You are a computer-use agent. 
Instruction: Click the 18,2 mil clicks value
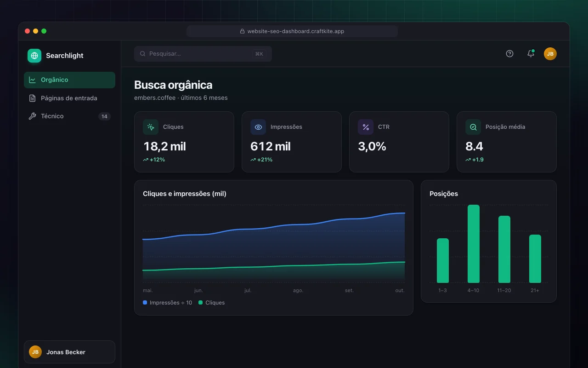tap(164, 146)
